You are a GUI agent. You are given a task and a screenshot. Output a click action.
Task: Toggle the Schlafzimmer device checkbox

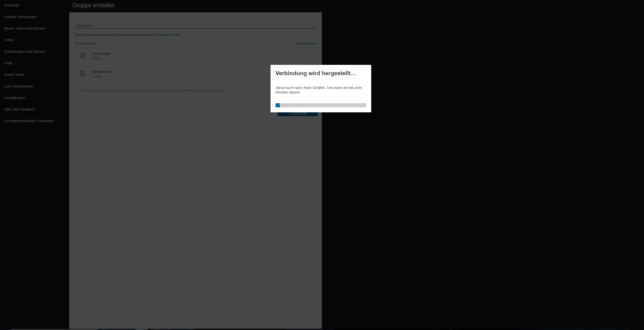point(83,74)
